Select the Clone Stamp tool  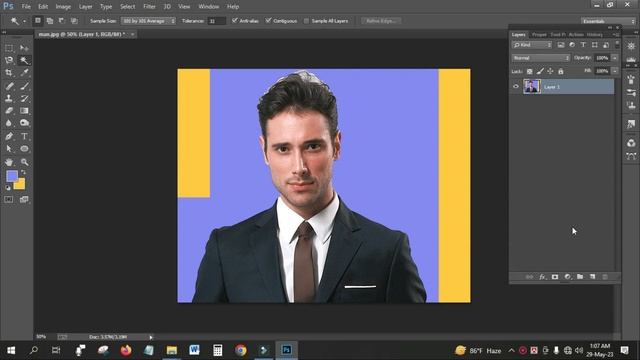coord(9,98)
